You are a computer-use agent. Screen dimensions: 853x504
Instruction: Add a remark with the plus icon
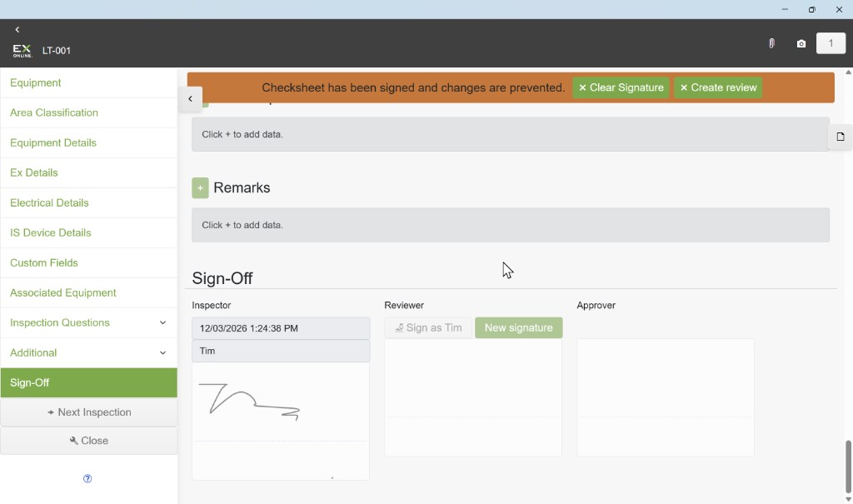click(x=200, y=187)
